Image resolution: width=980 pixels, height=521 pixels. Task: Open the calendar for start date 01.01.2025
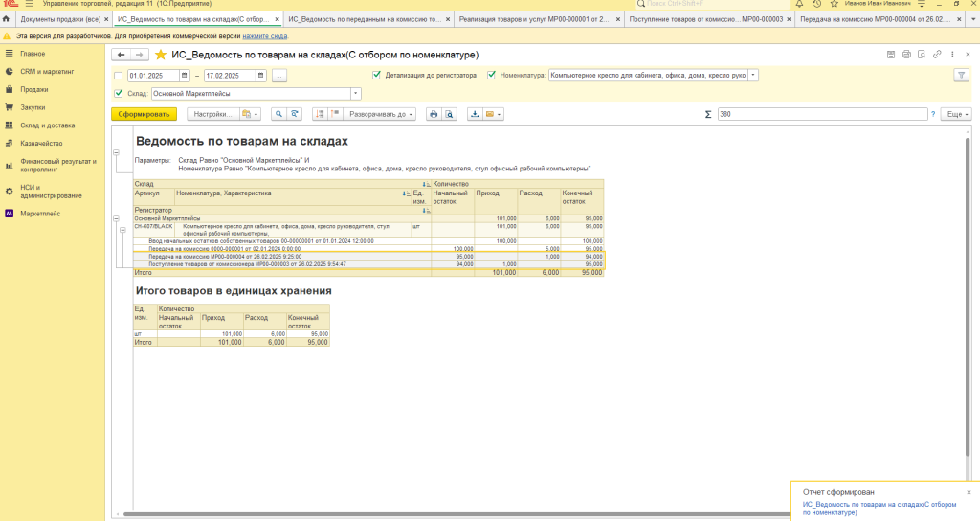pyautogui.click(x=185, y=76)
